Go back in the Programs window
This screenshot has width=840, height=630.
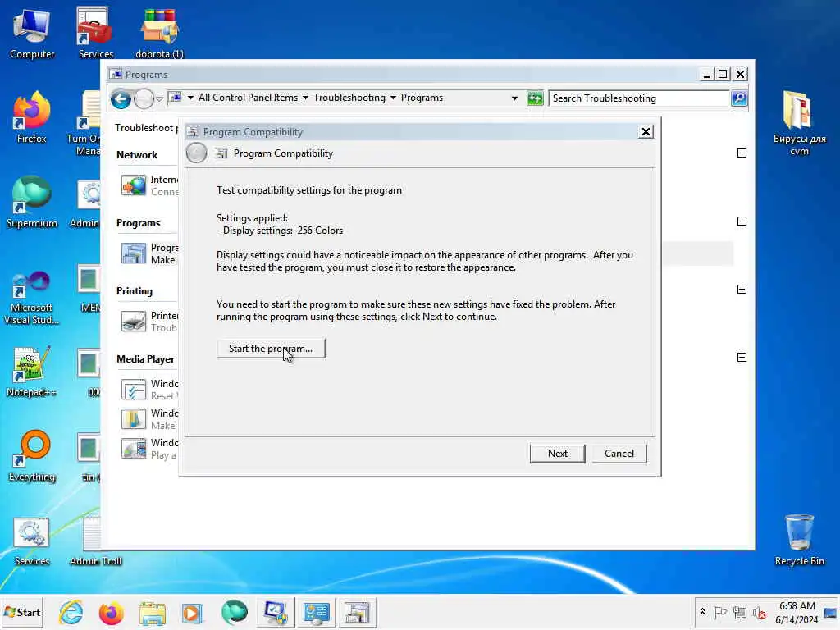[x=121, y=98]
